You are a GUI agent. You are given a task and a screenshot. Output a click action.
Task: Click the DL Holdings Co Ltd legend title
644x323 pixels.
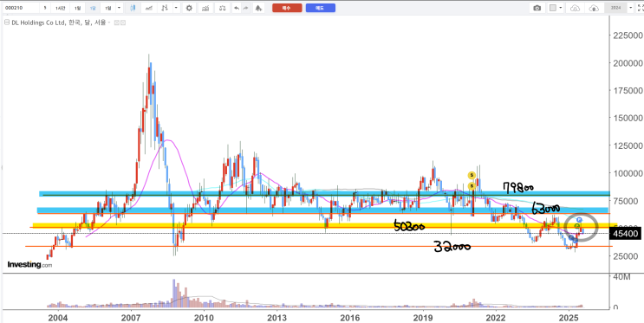tap(59, 23)
